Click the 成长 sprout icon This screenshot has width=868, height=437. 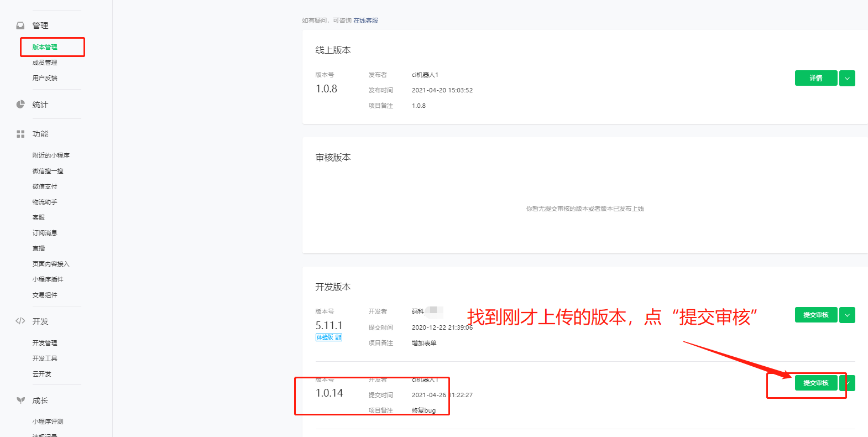click(x=20, y=400)
